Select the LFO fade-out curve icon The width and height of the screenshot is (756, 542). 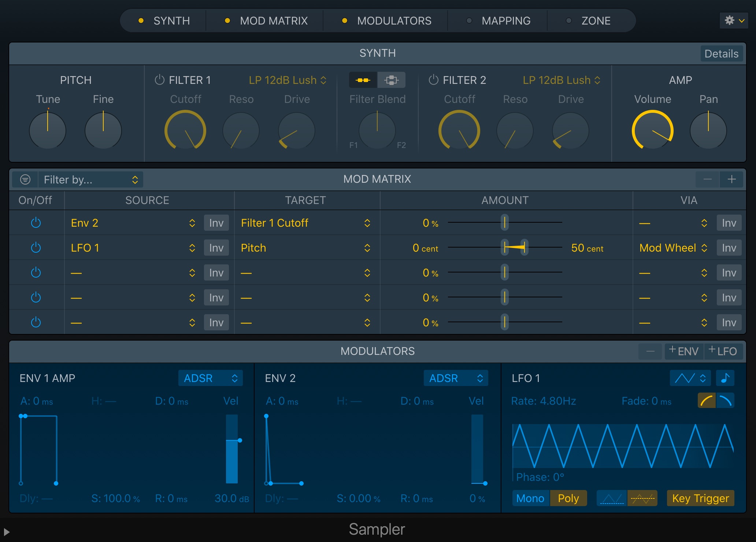pyautogui.click(x=725, y=401)
